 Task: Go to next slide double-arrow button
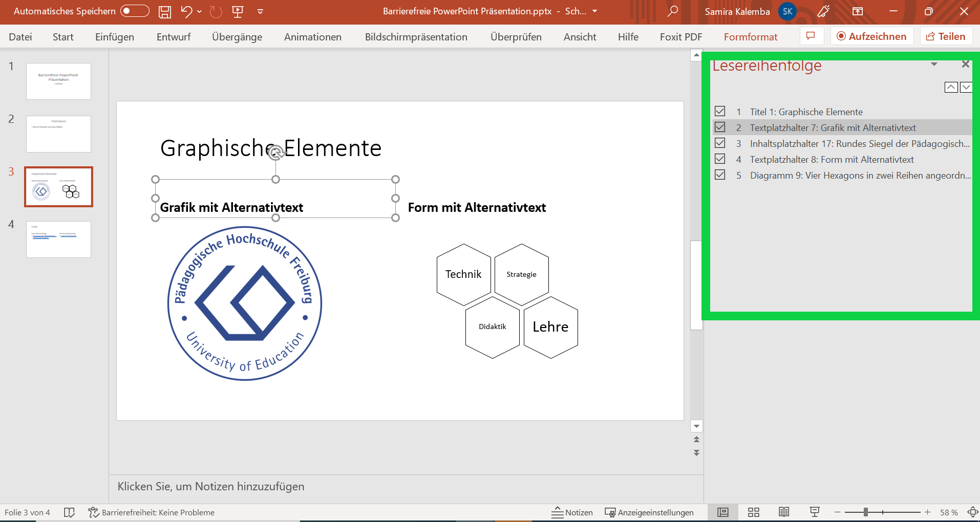pyautogui.click(x=696, y=453)
